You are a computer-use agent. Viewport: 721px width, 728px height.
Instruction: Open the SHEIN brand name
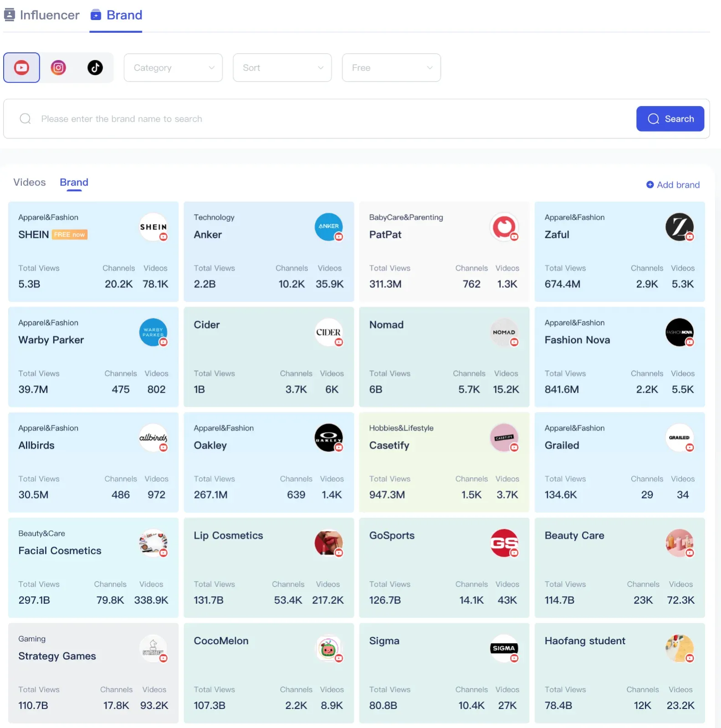(x=33, y=235)
